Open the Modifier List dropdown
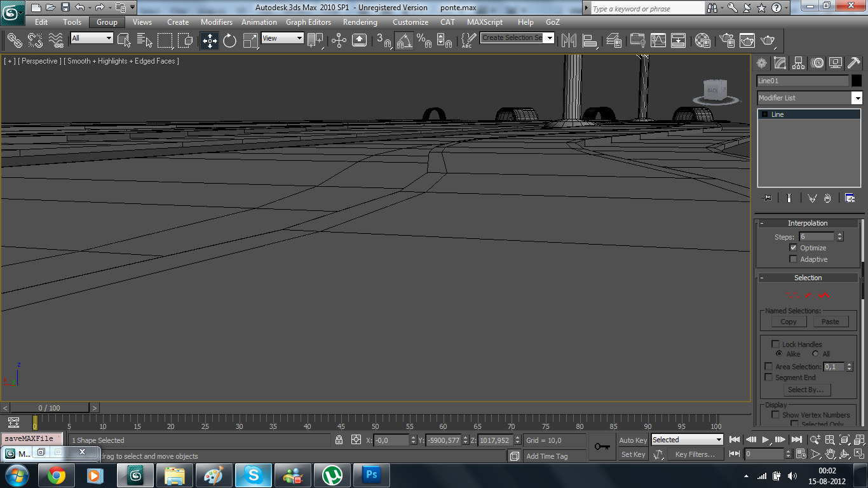 858,98
